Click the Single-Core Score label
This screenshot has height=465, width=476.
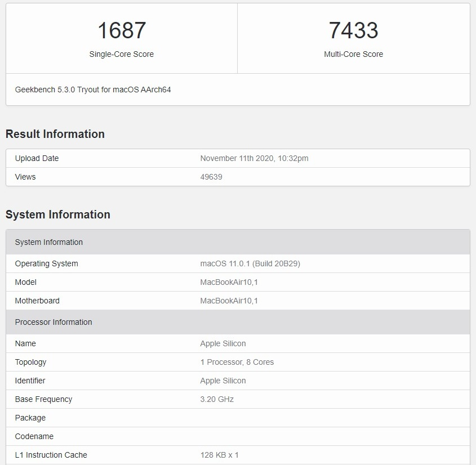[x=122, y=54]
